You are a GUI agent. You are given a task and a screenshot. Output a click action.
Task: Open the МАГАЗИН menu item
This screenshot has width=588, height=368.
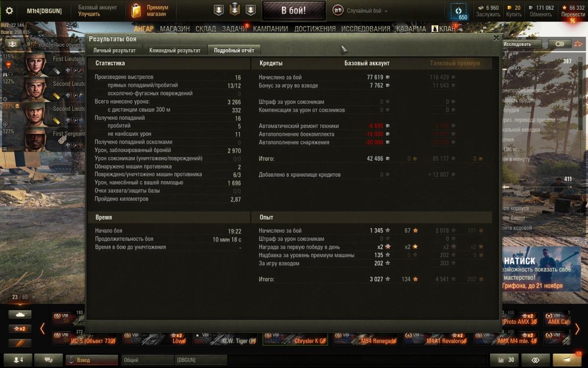click(174, 29)
